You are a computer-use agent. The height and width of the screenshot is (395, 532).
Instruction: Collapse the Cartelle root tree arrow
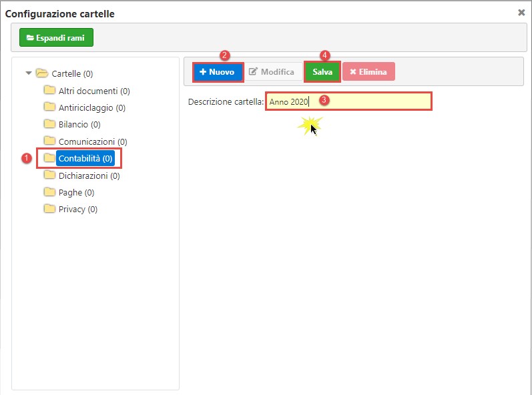point(29,73)
